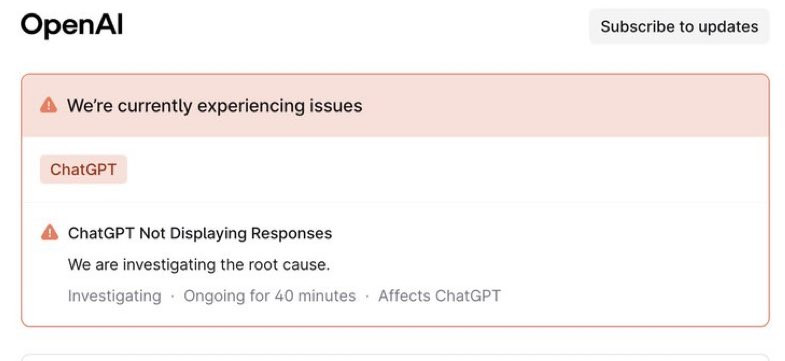Click the OpenAI logo
This screenshot has height=361, width=785.
[x=72, y=26]
